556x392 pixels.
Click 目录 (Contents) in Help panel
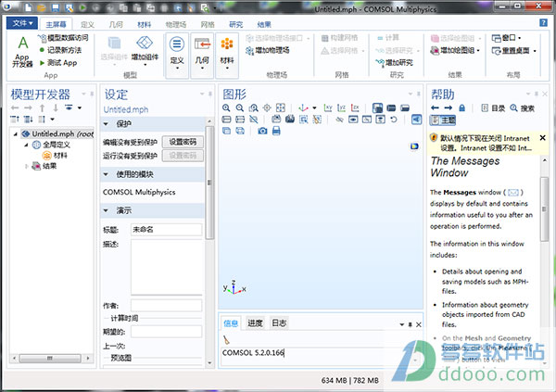493,107
